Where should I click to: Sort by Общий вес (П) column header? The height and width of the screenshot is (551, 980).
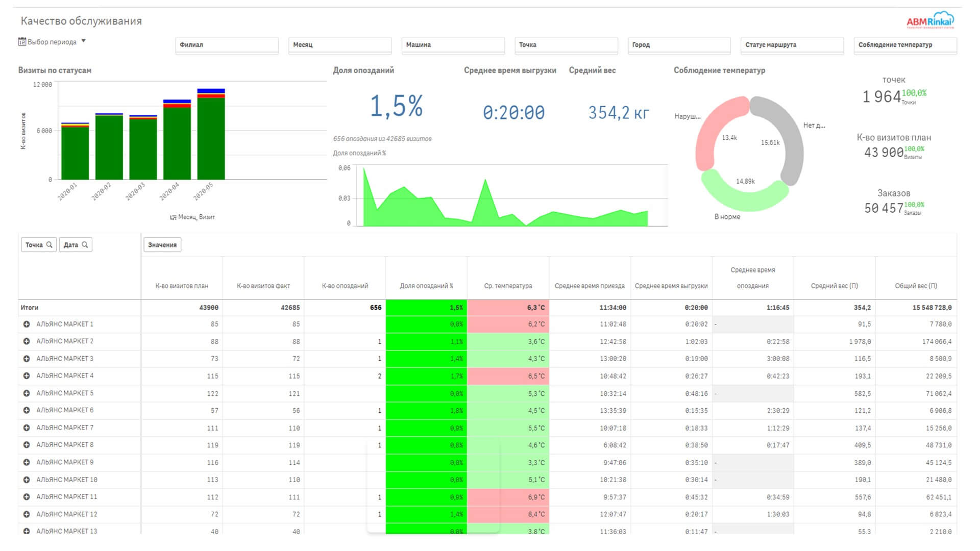(x=916, y=286)
